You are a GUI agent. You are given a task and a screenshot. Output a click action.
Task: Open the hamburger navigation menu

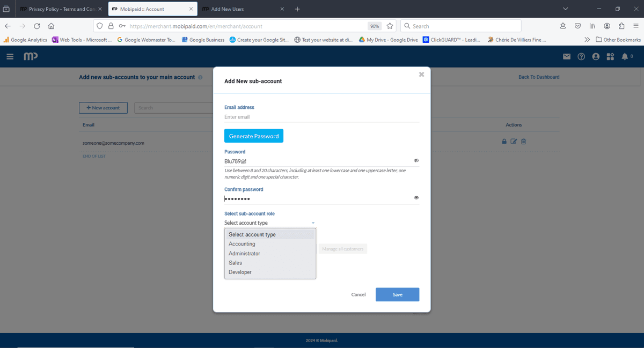pos(10,56)
